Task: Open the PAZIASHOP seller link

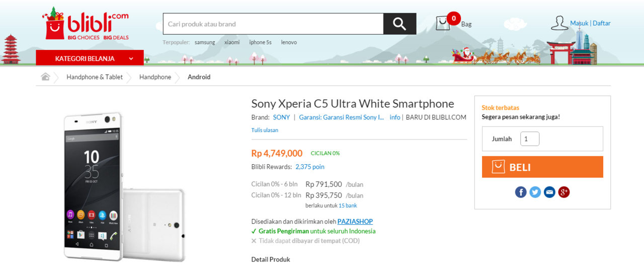Action: pos(355,221)
